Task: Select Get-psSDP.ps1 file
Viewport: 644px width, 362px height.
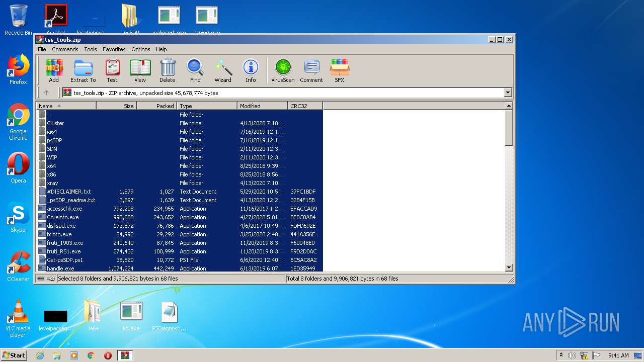Action: click(180, 260)
